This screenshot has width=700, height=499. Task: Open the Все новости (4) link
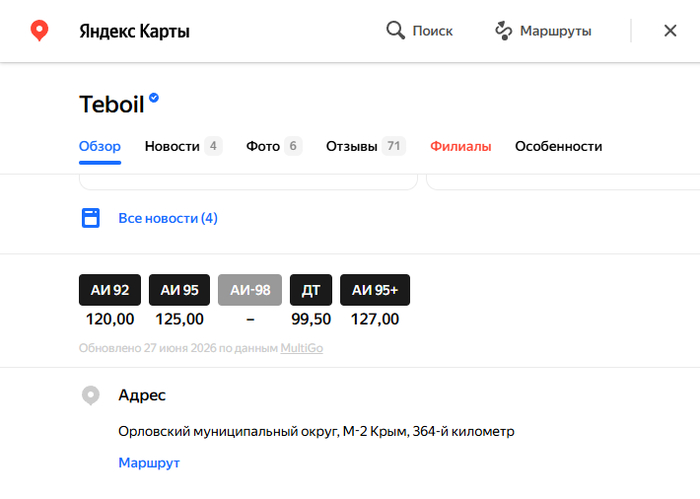coord(168,218)
